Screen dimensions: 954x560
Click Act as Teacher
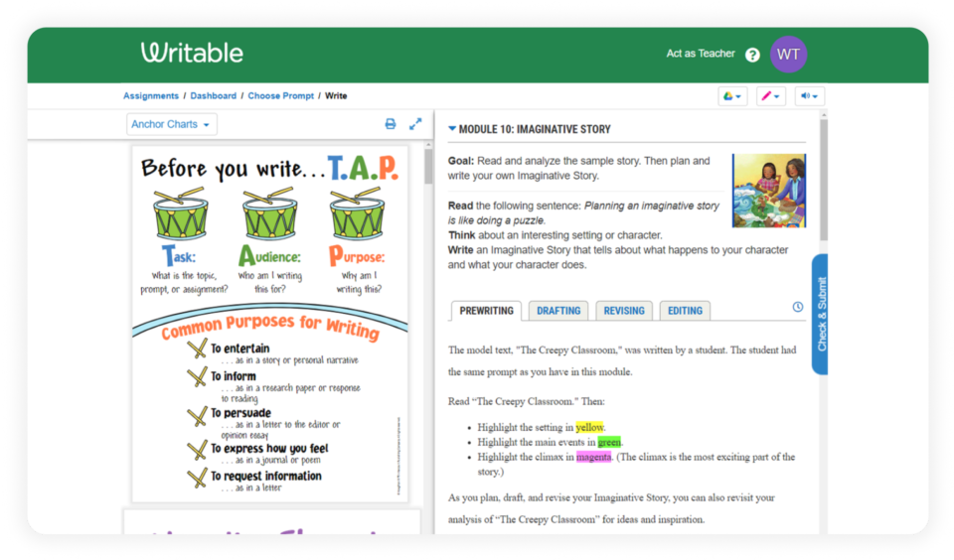pyautogui.click(x=701, y=54)
